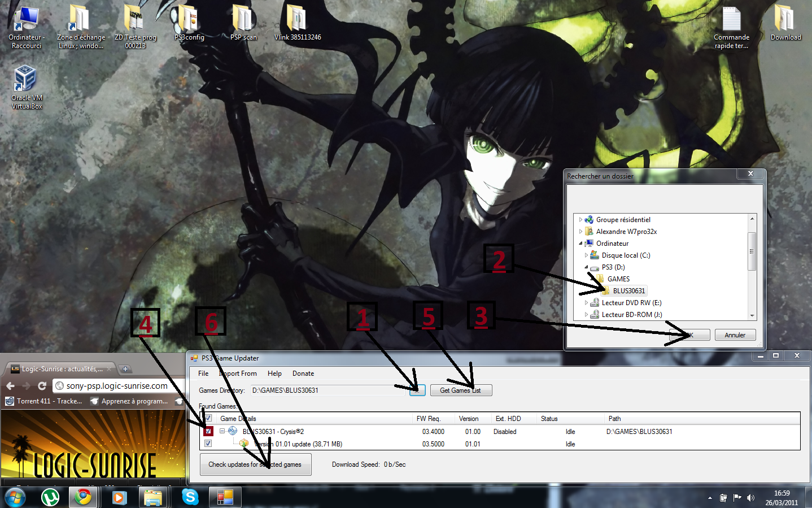Image resolution: width=812 pixels, height=508 pixels.
Task: Expand Lecteur DVD RW (E:) node
Action: click(586, 303)
